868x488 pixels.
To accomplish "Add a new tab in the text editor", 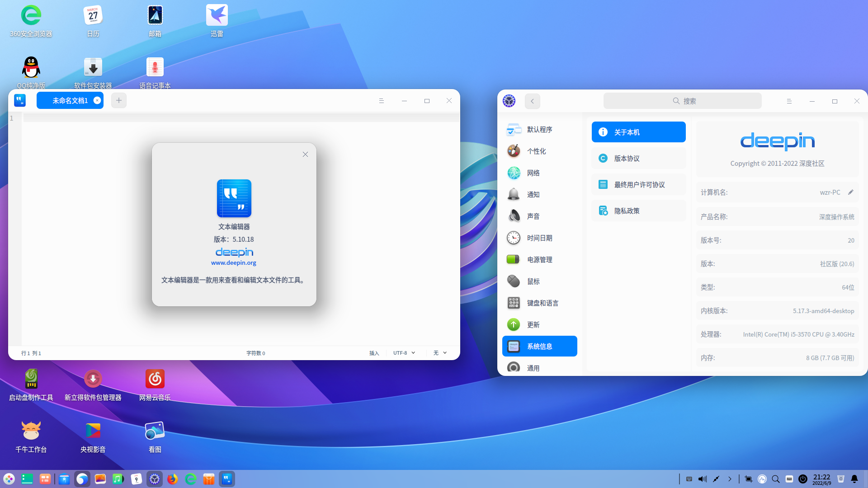I will pyautogui.click(x=119, y=100).
